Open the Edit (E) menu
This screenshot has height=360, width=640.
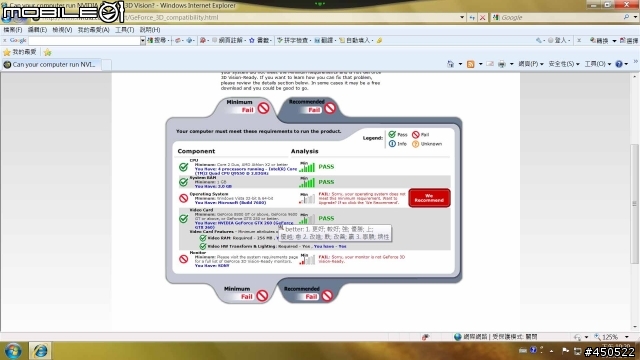point(37,30)
